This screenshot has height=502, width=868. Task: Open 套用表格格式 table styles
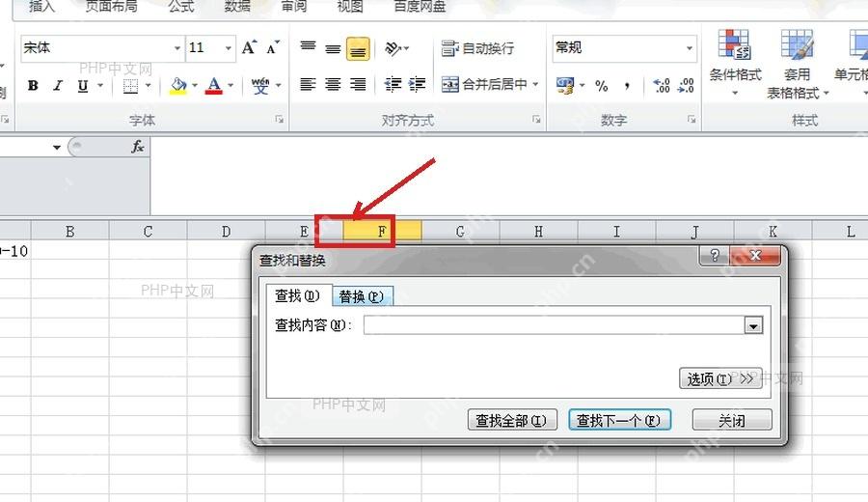pos(798,64)
